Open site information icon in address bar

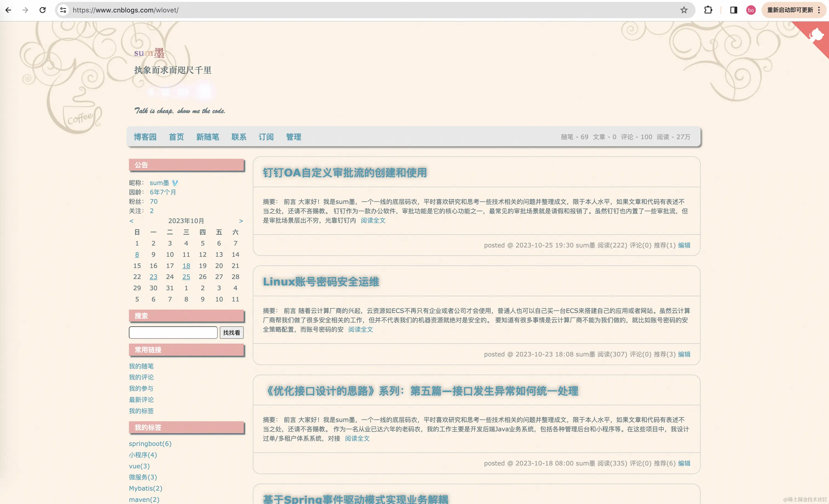tap(63, 10)
